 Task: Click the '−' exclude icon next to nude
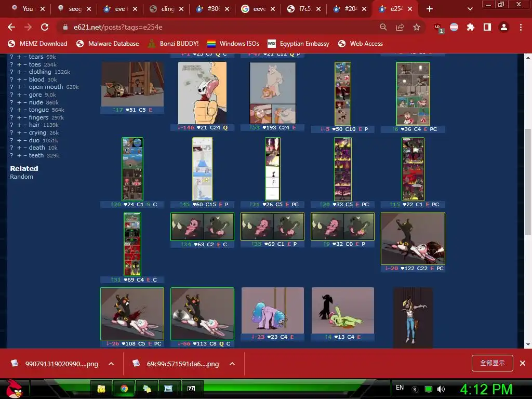point(25,102)
